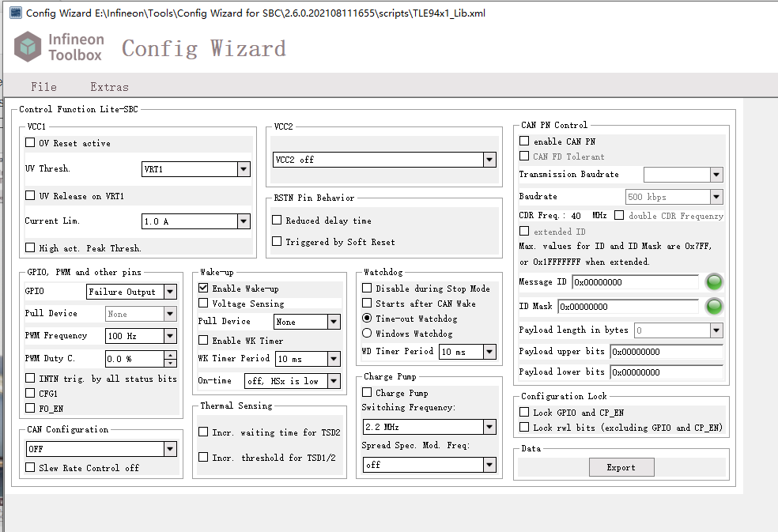The height and width of the screenshot is (532, 778).
Task: Click the Message ID input field
Action: (636, 282)
